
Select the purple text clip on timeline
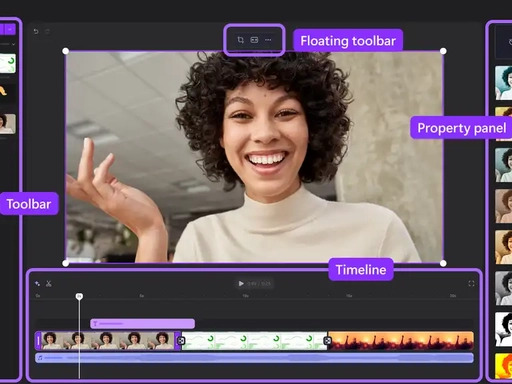pos(143,324)
